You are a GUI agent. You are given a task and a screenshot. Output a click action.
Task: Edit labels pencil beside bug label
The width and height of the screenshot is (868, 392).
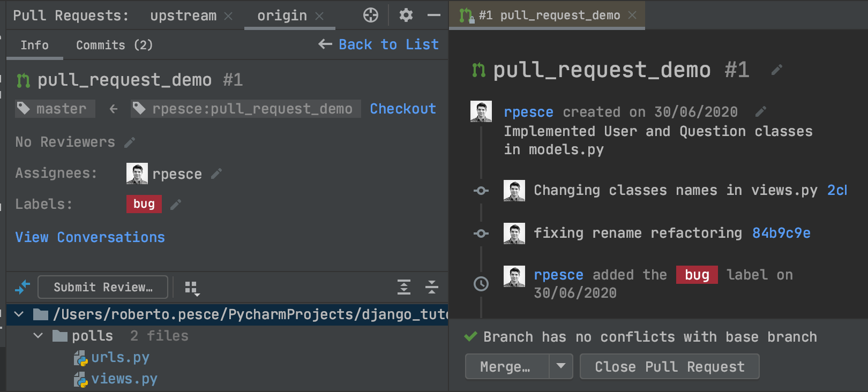[176, 205]
